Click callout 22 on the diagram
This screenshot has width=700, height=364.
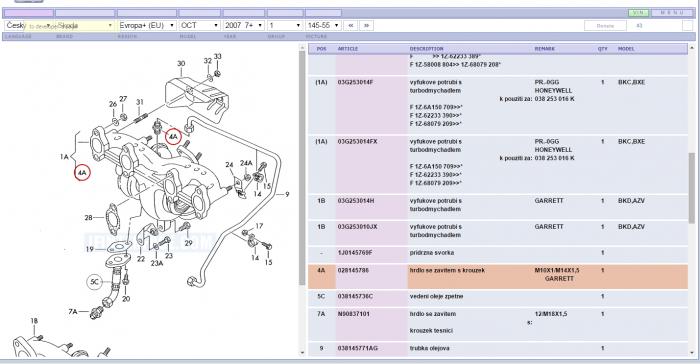[x=141, y=259]
